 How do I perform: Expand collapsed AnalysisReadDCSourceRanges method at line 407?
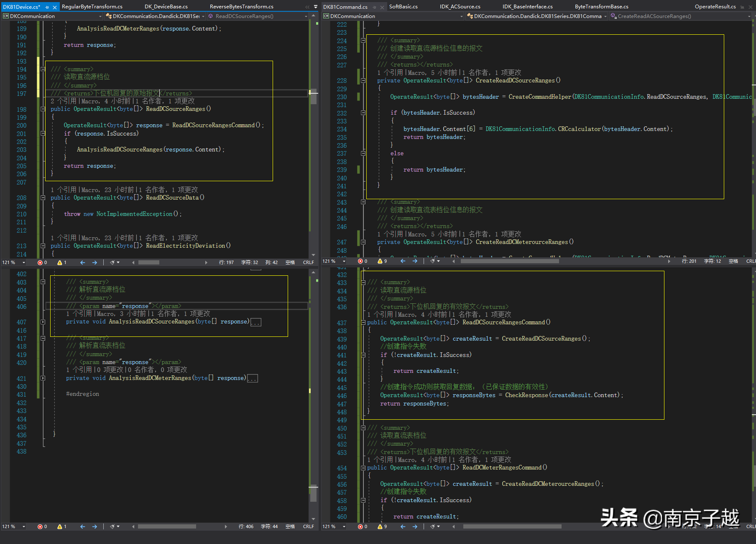pyautogui.click(x=43, y=322)
